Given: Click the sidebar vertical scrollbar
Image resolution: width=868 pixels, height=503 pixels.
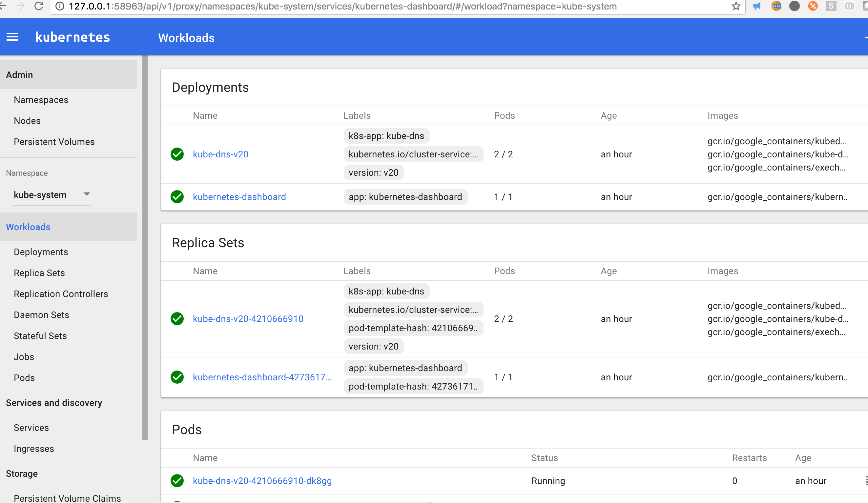Looking at the screenshot, I should pos(145,248).
